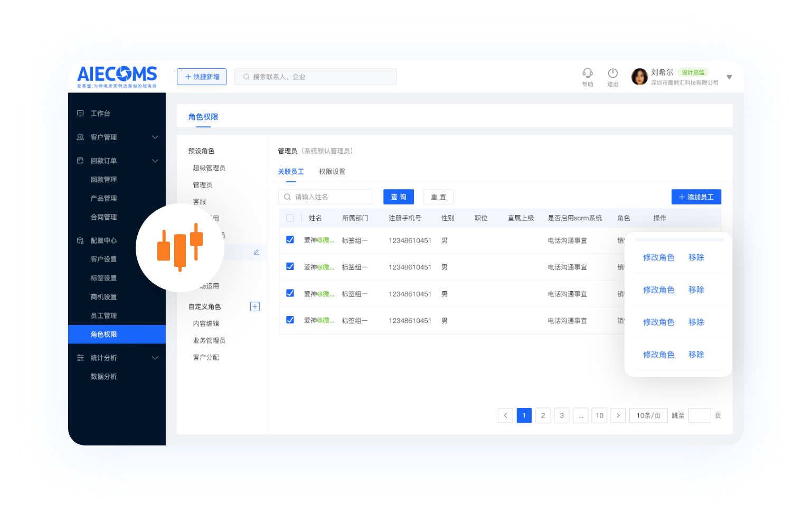
Task: Click the 查询 search button
Action: (x=399, y=197)
